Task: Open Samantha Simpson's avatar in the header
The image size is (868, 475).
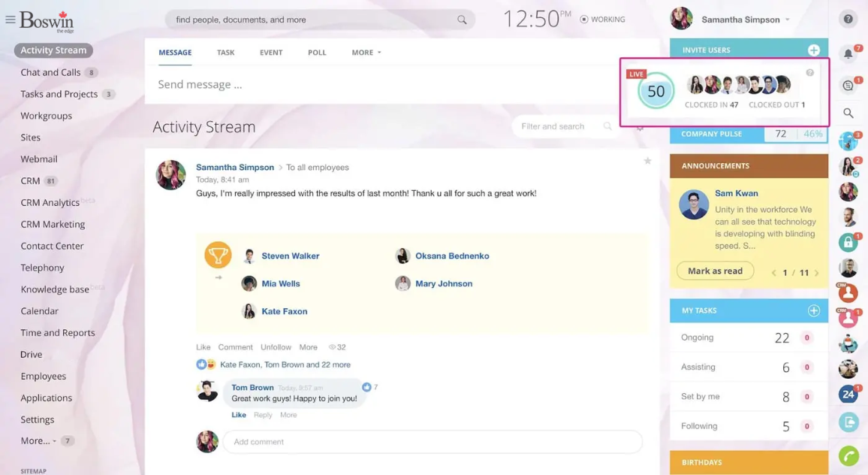Action: 681,18
